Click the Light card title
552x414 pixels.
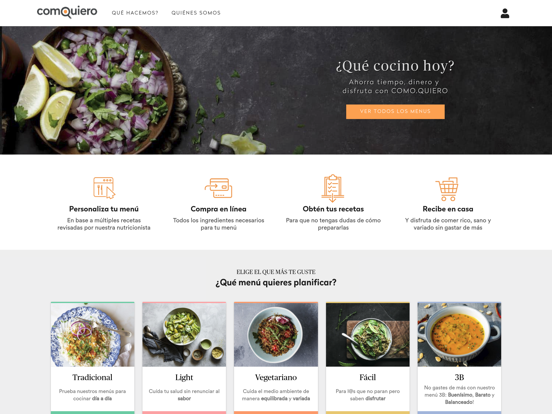click(x=184, y=377)
